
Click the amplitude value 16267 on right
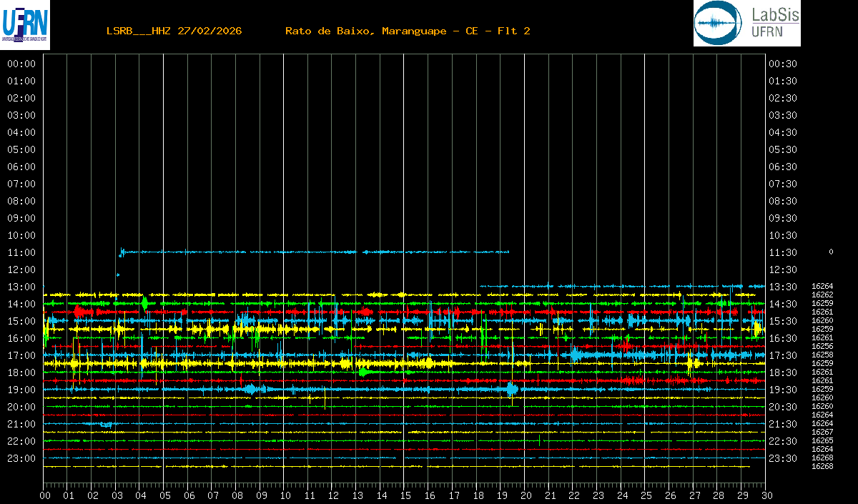coord(822,432)
